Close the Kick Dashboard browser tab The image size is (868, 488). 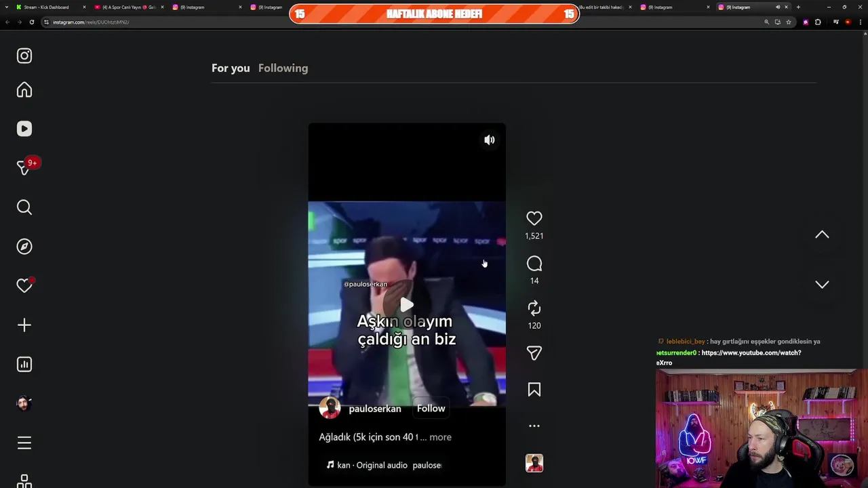tap(84, 7)
